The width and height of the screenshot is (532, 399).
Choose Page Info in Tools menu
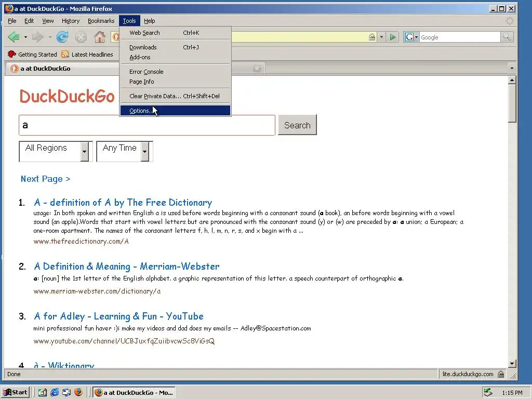pyautogui.click(x=175, y=82)
